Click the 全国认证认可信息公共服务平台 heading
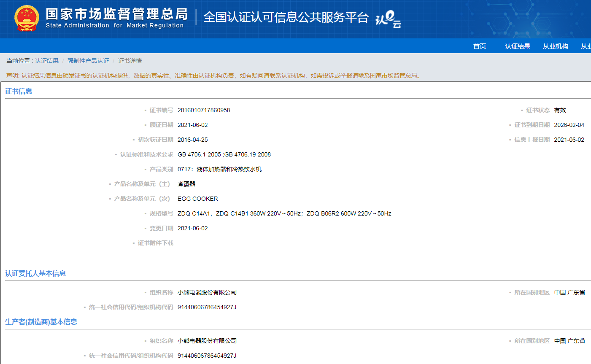Screen dimensions: 591x364 click(286, 17)
